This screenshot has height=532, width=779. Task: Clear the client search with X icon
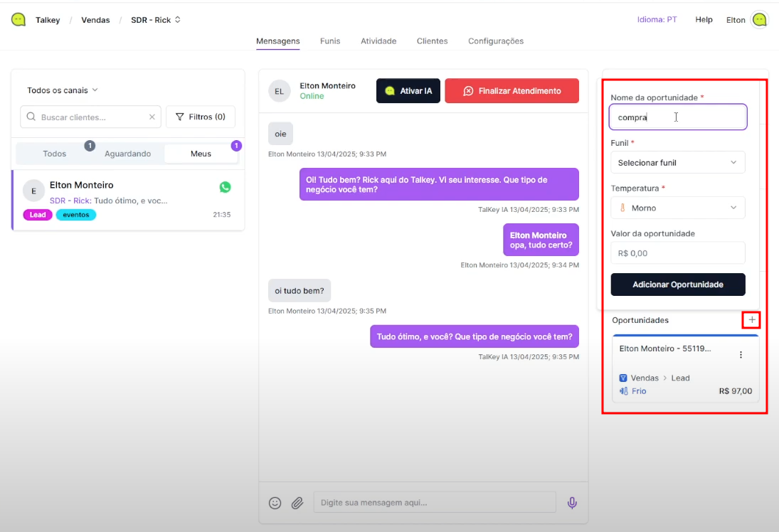(152, 117)
